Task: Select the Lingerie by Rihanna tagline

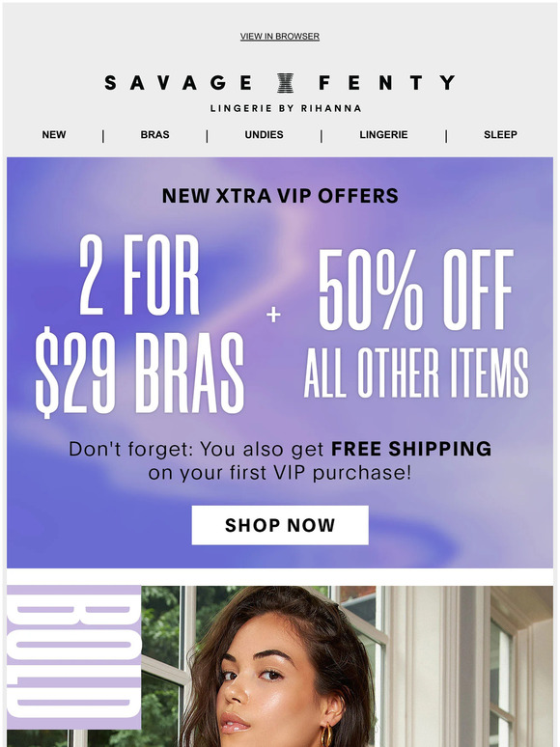Action: coord(286,109)
